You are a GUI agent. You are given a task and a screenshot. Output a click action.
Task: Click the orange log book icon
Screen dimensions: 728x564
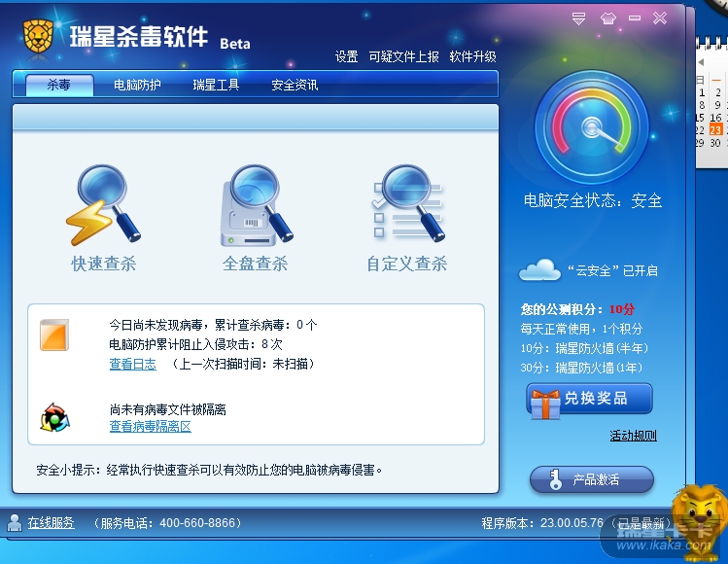[54, 335]
